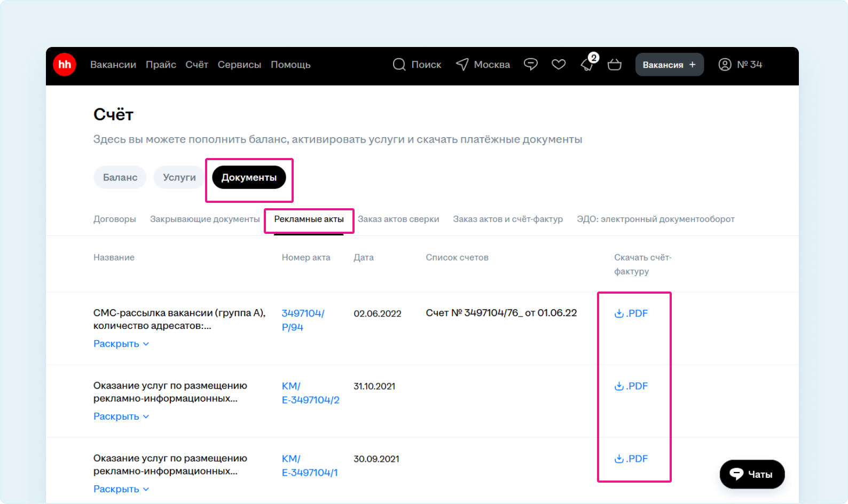The image size is (848, 504).
Task: Click the Дата column header
Action: (364, 257)
